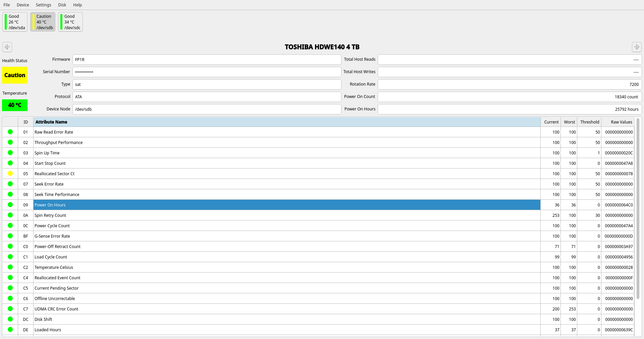Click the green status dot for G-Sense Error Rate
This screenshot has height=339, width=644.
(x=10, y=236)
